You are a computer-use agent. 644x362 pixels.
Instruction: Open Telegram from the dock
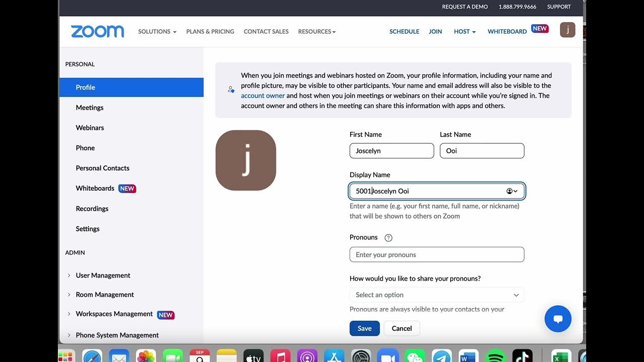tap(441, 356)
